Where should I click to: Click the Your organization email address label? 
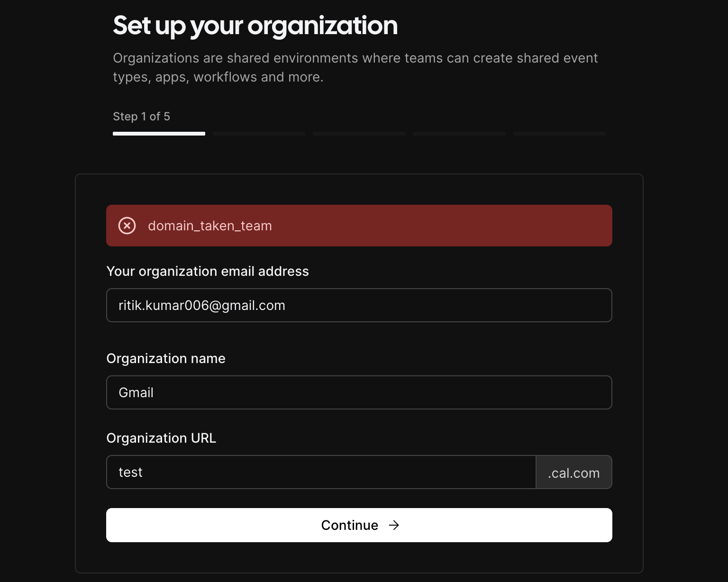click(208, 271)
